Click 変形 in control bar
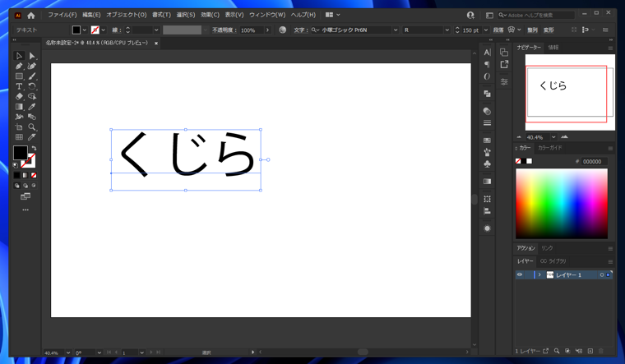The image size is (625, 364). [x=549, y=30]
